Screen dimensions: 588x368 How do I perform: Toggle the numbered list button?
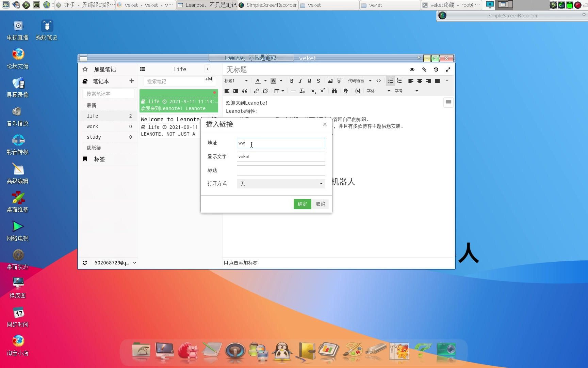399,81
